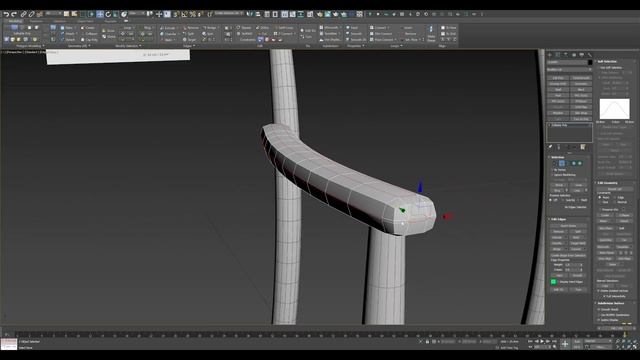Click the object name input field
The width and height of the screenshot is (640, 360).
[x=567, y=62]
